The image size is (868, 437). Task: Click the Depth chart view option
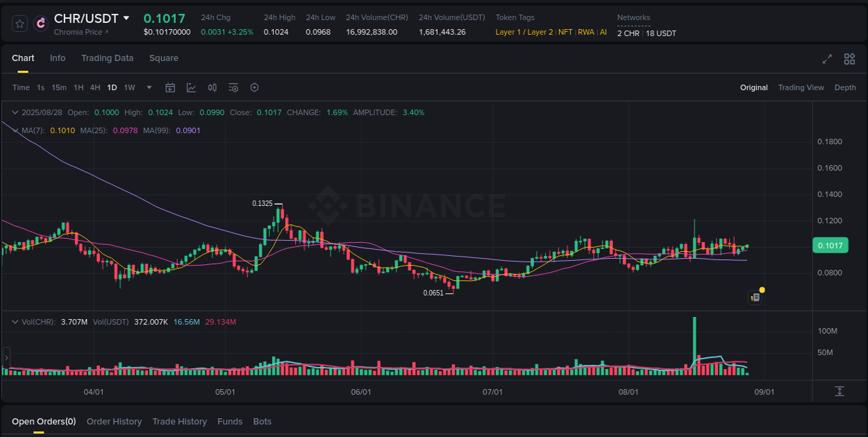(x=845, y=87)
